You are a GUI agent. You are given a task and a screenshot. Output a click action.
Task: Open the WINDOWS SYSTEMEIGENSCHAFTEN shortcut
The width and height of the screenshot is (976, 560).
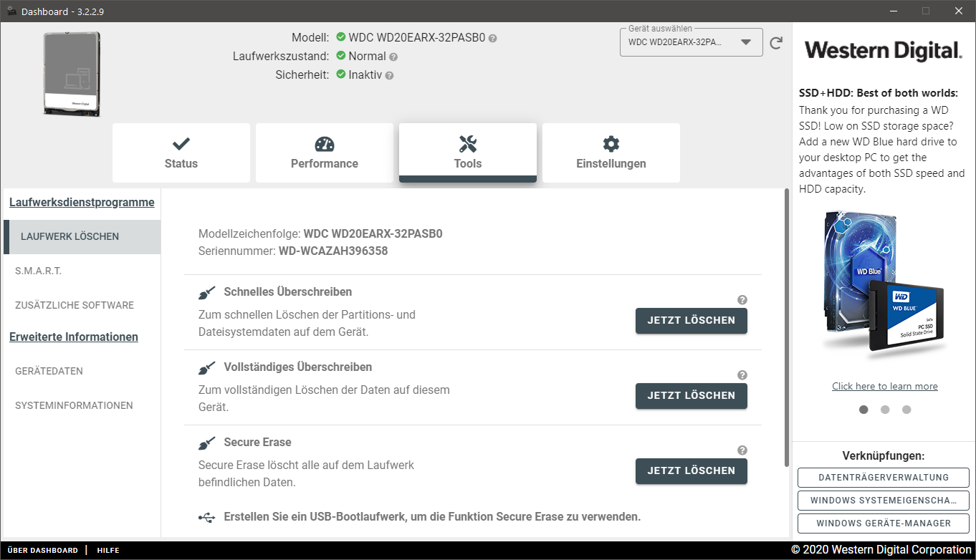884,501
